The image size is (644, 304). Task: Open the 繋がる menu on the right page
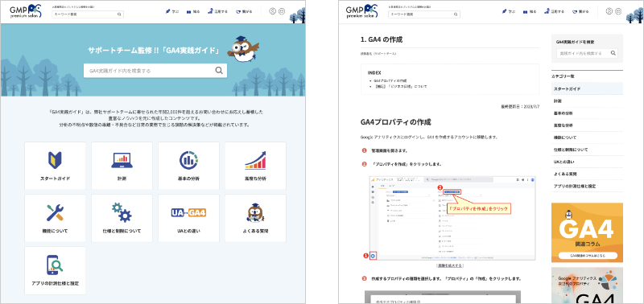(x=580, y=12)
